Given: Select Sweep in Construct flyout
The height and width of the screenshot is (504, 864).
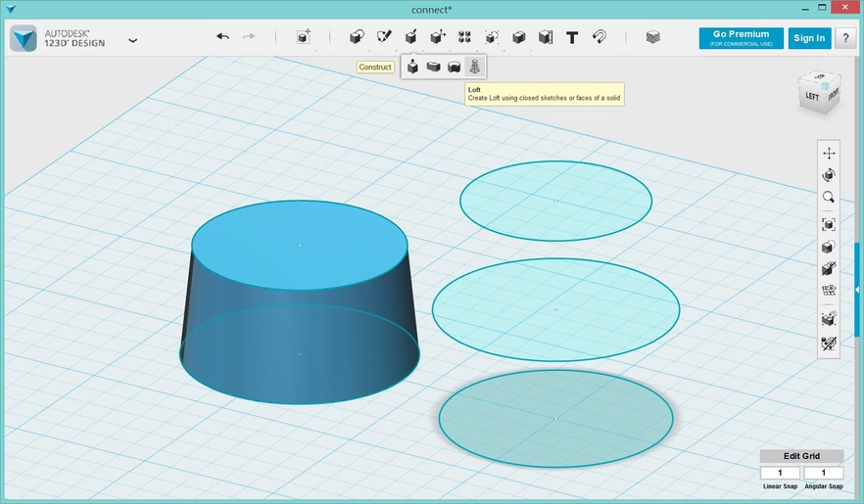Looking at the screenshot, I should point(433,67).
